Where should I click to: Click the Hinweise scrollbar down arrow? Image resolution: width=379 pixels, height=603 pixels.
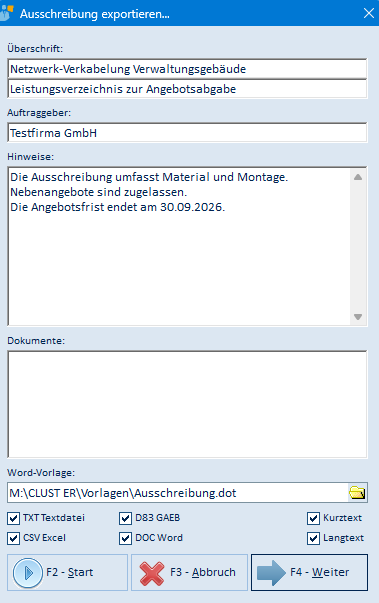click(x=358, y=317)
